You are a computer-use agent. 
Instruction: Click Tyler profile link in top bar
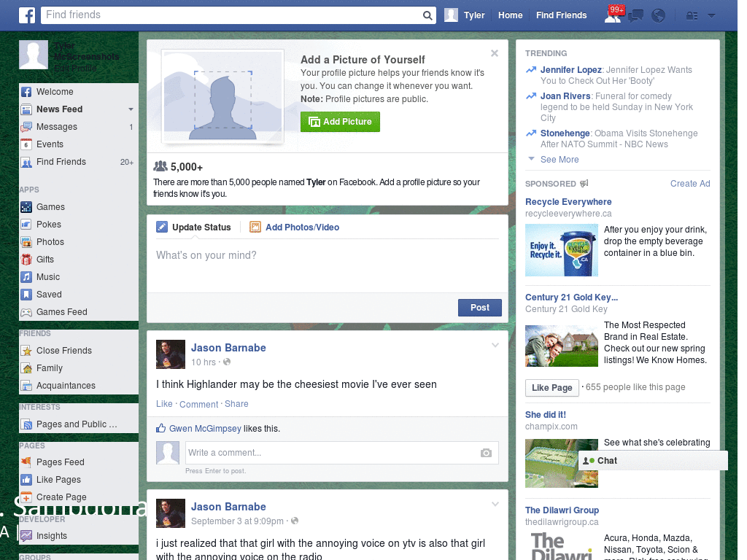[x=465, y=15]
